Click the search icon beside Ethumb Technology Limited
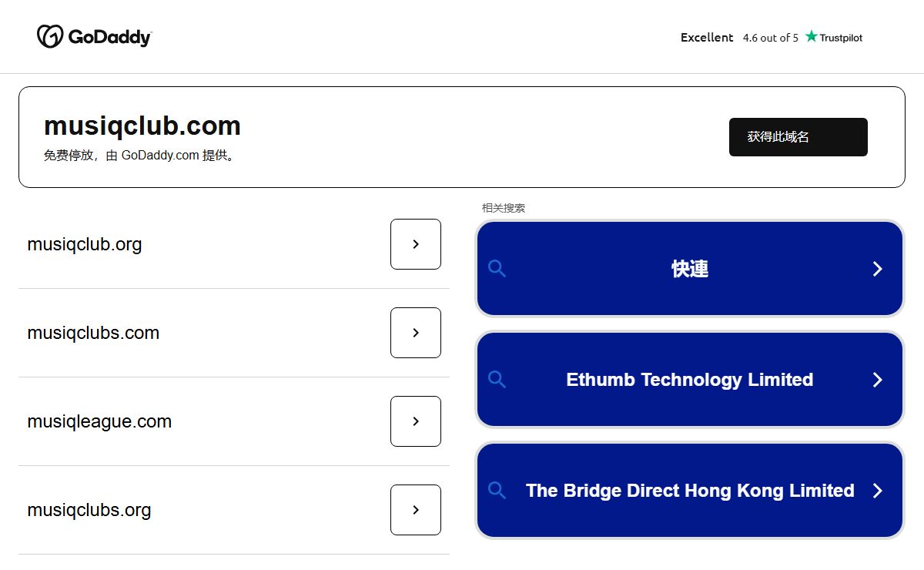Image resolution: width=924 pixels, height=570 pixels. [497, 380]
